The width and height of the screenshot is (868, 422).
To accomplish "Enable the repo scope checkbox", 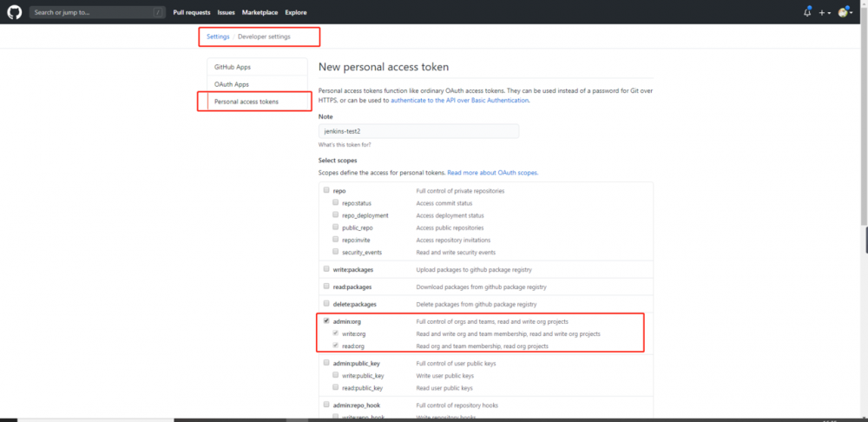I will pos(326,191).
